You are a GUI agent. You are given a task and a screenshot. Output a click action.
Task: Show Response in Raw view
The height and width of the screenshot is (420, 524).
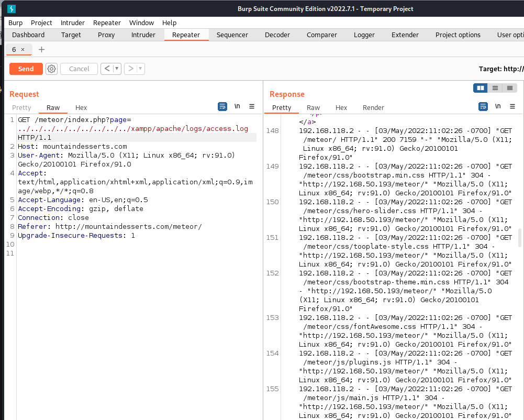[313, 108]
